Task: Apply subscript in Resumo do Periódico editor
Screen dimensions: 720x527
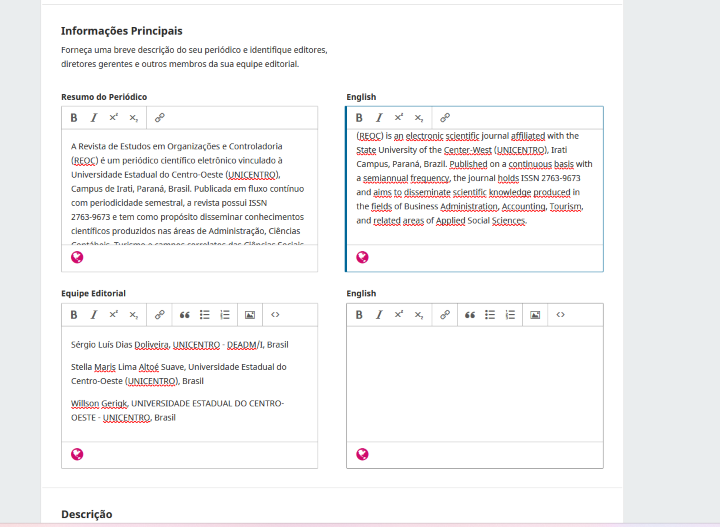Action: coord(134,118)
